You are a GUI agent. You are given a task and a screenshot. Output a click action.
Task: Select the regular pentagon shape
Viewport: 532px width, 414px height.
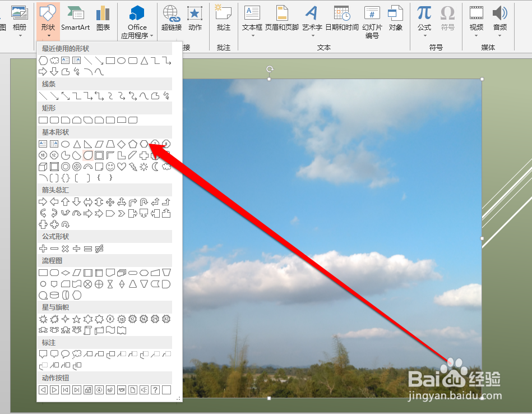(133, 144)
